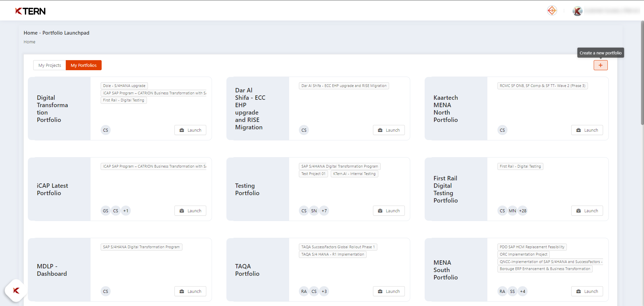Screen dimensions: 644x306
Task: Click SN avatar in Testing Portfolio
Action: (314, 211)
